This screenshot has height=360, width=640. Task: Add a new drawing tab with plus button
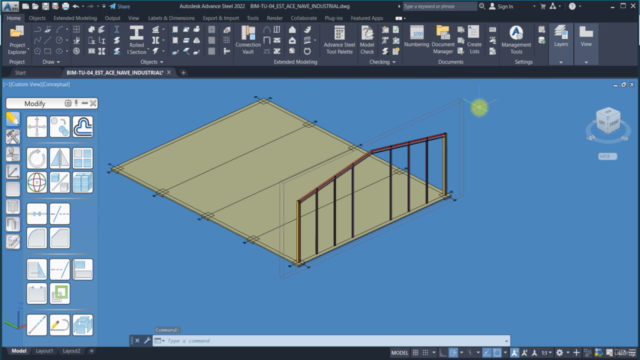[x=183, y=73]
